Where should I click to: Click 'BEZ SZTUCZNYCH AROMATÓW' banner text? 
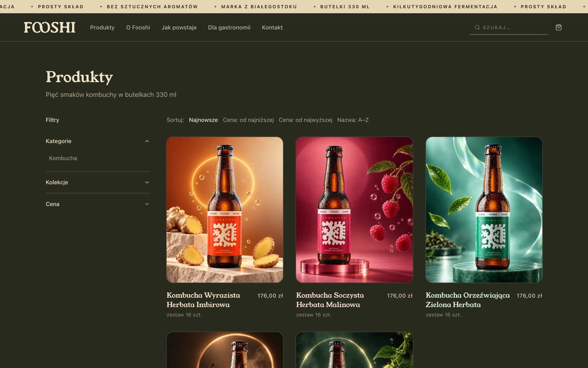152,7
